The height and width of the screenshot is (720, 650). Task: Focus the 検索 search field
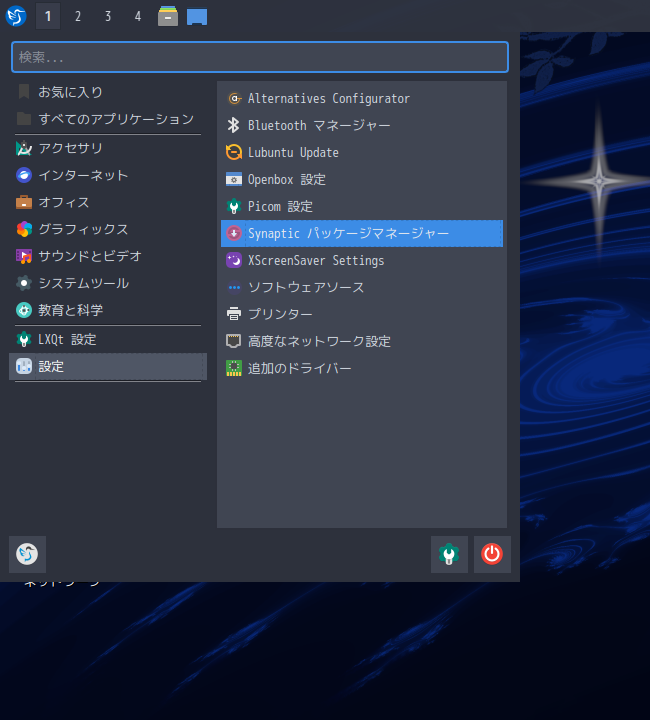point(260,57)
